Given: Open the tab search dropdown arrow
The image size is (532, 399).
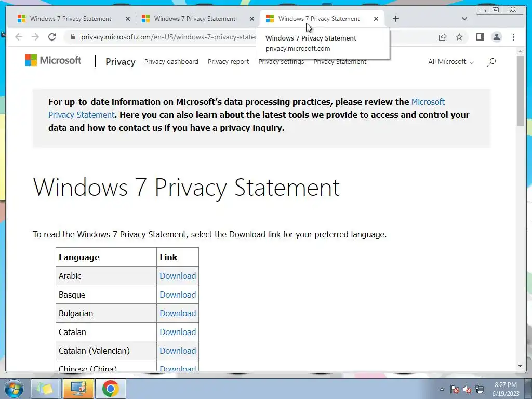Looking at the screenshot, I should tap(464, 19).
